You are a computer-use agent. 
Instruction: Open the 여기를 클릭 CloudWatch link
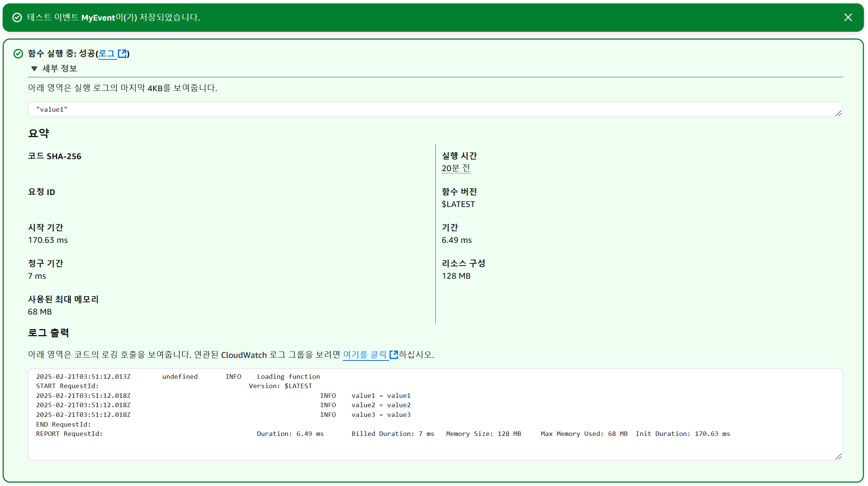coord(365,355)
